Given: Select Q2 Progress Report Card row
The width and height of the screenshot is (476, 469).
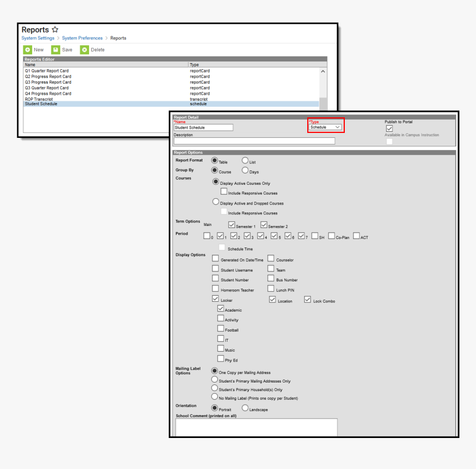Looking at the screenshot, I should click(172, 76).
